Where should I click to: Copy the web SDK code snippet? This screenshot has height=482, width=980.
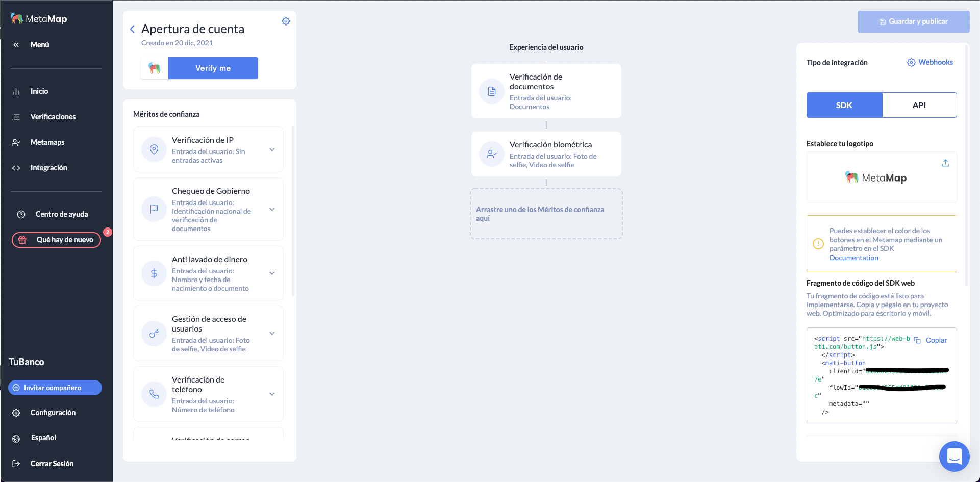click(x=936, y=340)
